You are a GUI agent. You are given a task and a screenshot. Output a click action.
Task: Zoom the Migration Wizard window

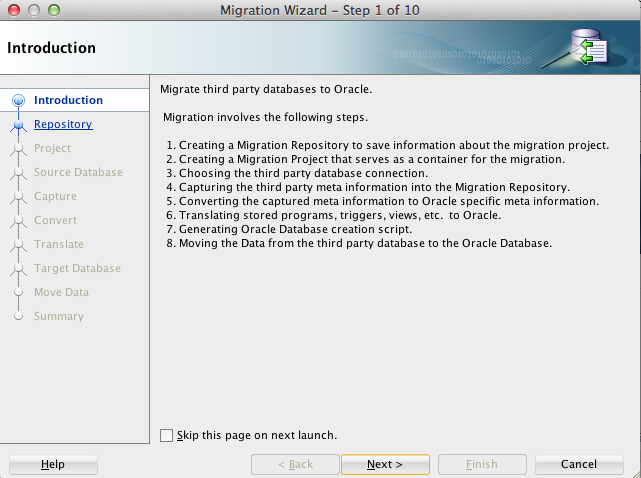(x=54, y=10)
